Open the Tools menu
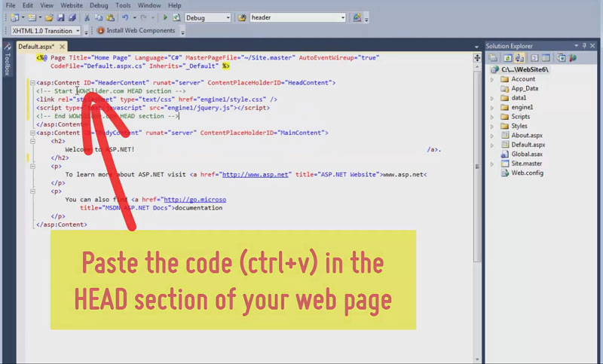Viewport: 603px width, 364px height. tap(123, 5)
